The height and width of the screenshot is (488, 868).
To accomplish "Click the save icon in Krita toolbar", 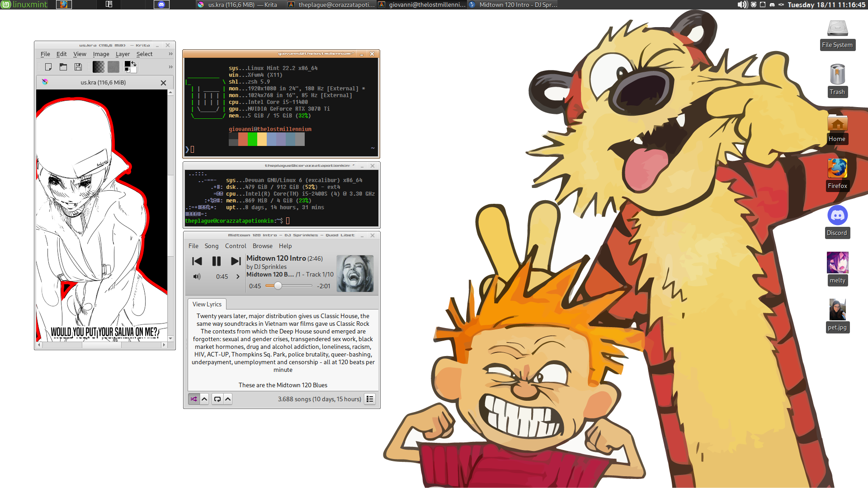I will point(78,67).
